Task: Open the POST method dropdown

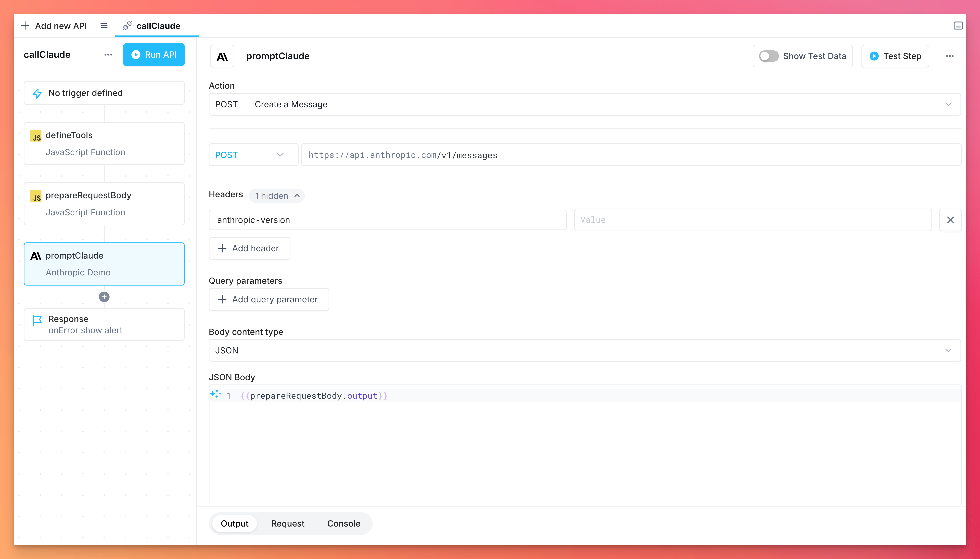Action: pyautogui.click(x=254, y=155)
